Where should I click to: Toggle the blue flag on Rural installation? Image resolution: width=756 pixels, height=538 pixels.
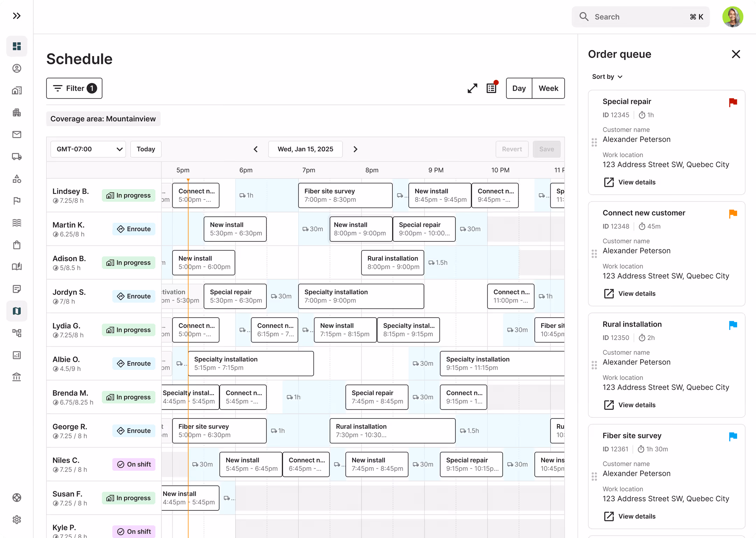(733, 325)
